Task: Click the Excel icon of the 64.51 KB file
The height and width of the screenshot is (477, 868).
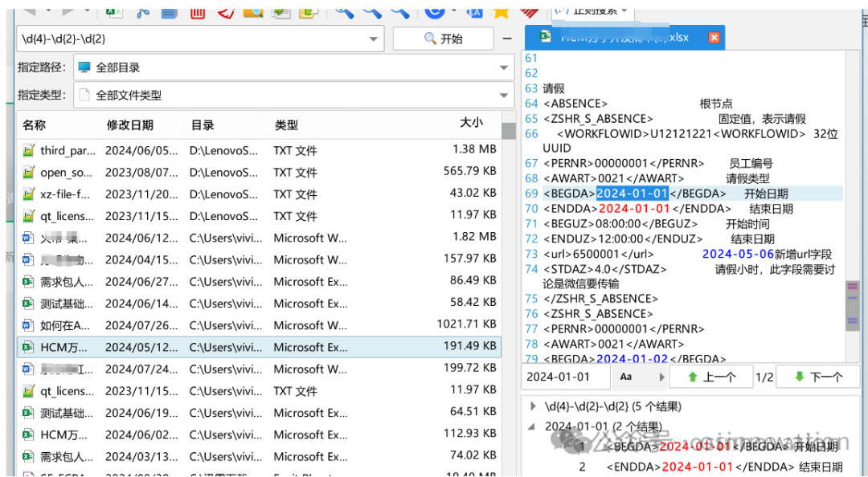Action: [28, 413]
